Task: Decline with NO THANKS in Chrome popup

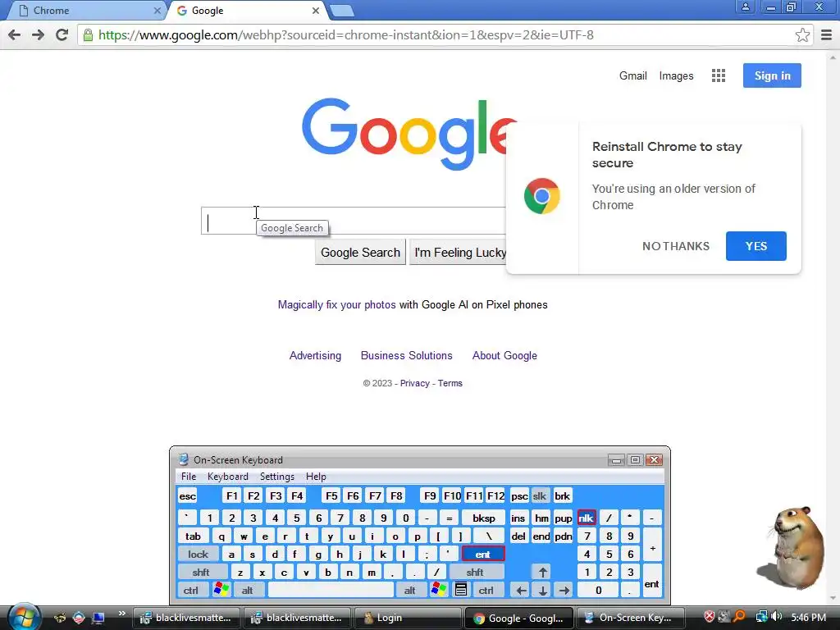Action: (676, 246)
